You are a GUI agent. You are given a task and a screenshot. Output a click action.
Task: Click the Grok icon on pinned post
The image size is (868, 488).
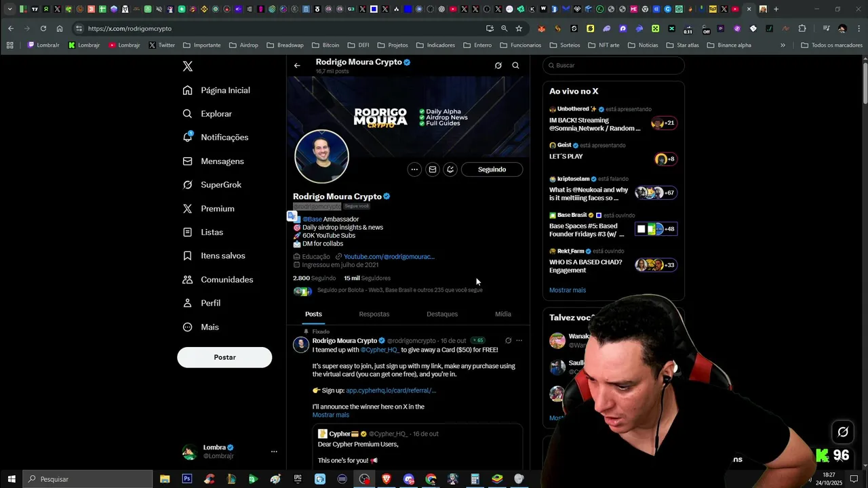click(x=508, y=341)
